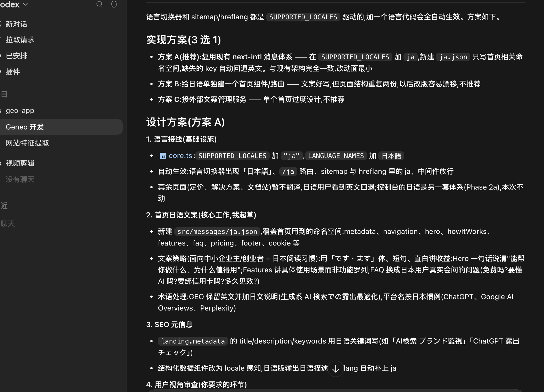Open the Geneo 开发 conversation
Image resolution: width=544 pixels, height=392 pixels.
[x=61, y=127]
